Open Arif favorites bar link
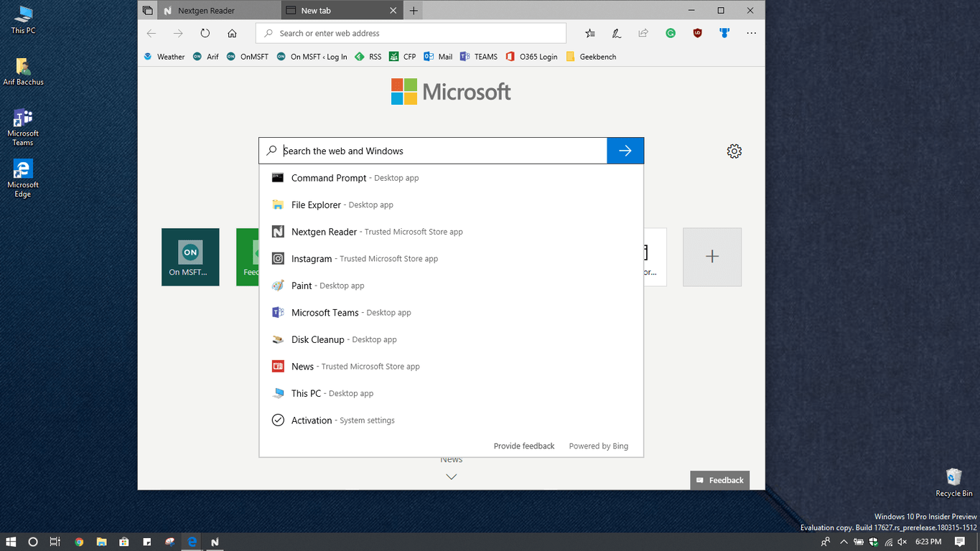 pos(205,57)
